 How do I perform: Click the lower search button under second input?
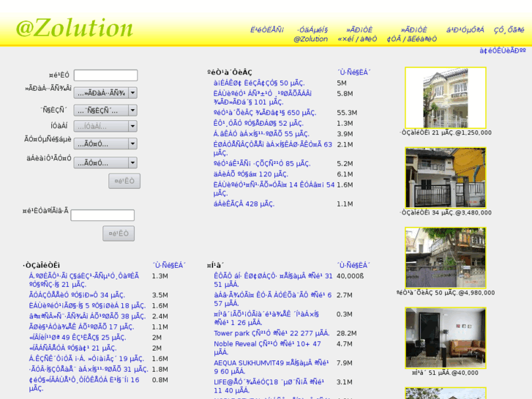(x=119, y=234)
